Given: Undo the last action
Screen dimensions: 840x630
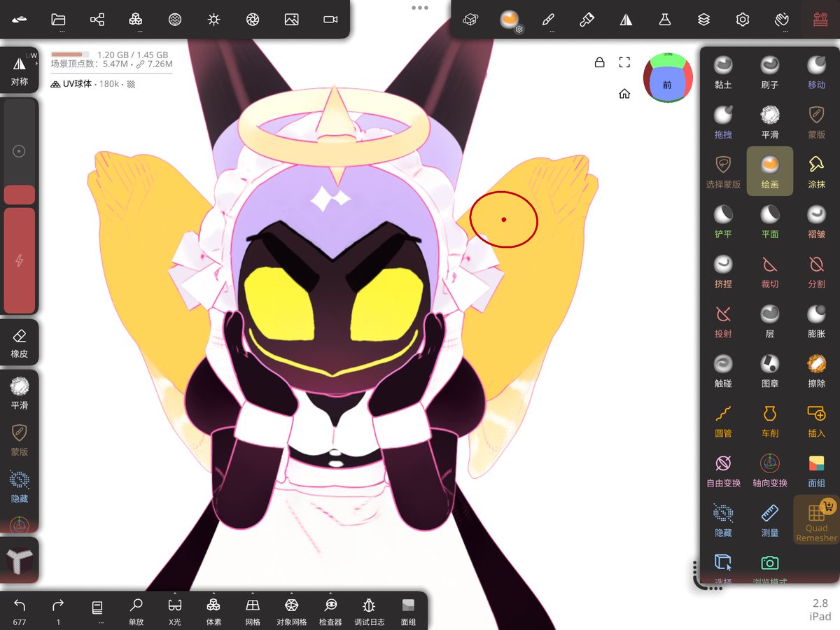Looking at the screenshot, I should click(x=20, y=611).
